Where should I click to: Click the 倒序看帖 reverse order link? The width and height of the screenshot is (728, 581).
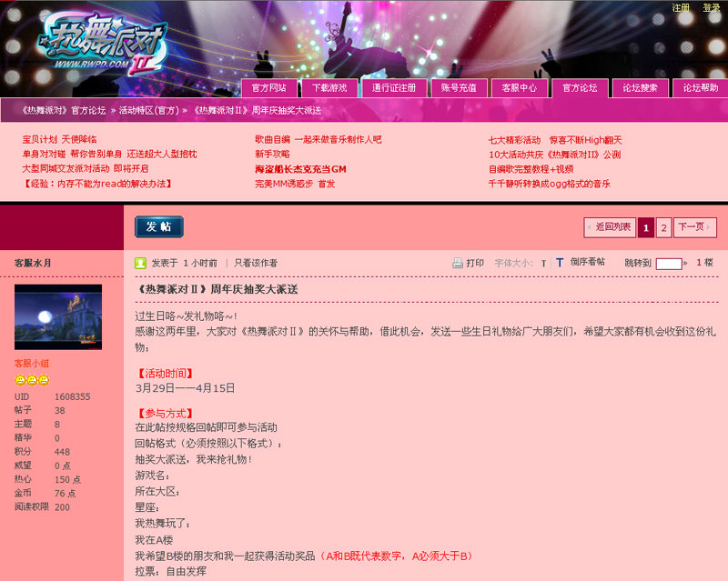point(587,262)
